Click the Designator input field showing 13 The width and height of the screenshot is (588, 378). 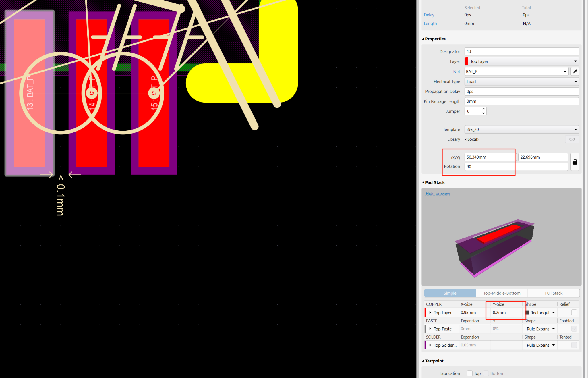coord(521,51)
